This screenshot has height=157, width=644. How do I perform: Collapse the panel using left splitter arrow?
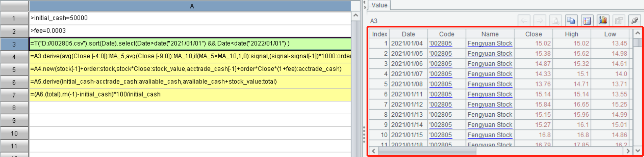(365, 3)
